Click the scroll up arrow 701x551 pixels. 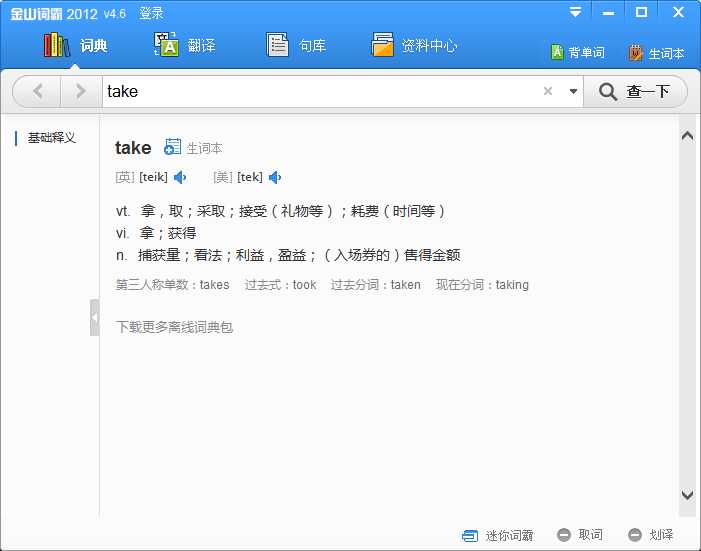(x=688, y=136)
